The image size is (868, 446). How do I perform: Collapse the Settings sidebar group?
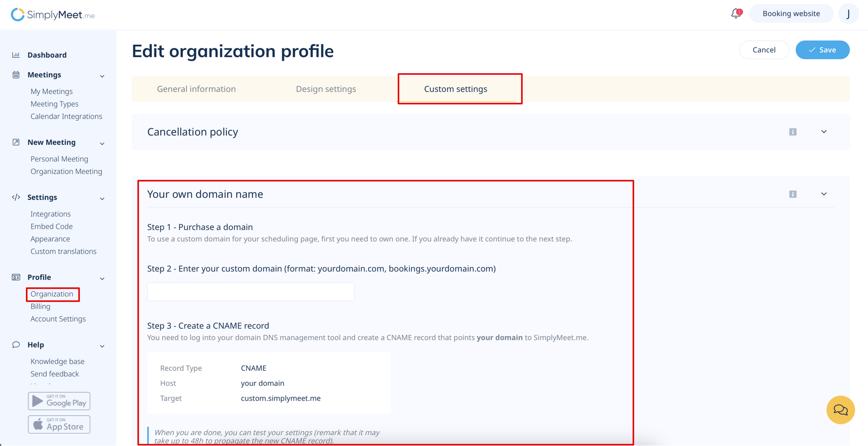coord(102,199)
